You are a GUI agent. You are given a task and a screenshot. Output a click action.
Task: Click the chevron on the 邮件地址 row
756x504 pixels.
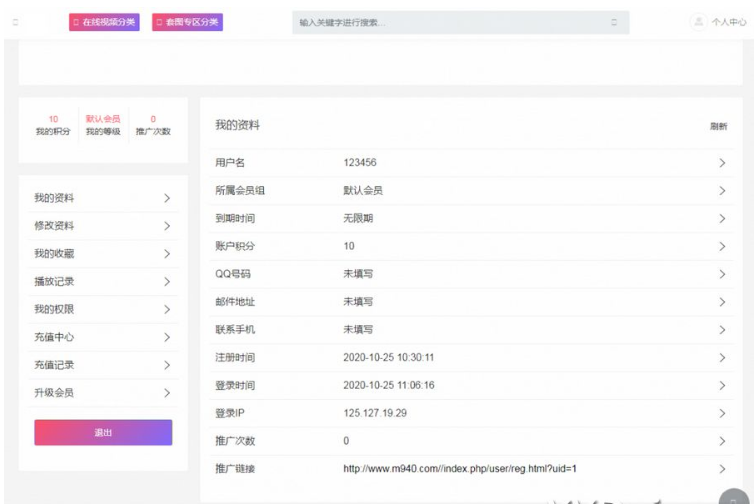(x=722, y=302)
